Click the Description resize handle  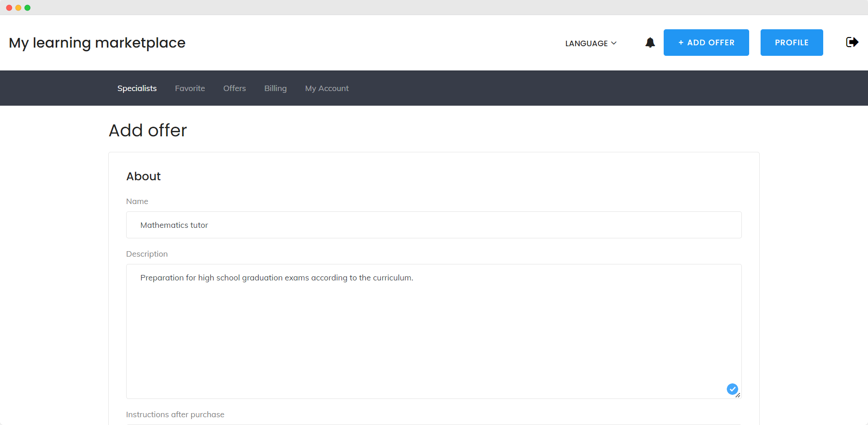738,395
